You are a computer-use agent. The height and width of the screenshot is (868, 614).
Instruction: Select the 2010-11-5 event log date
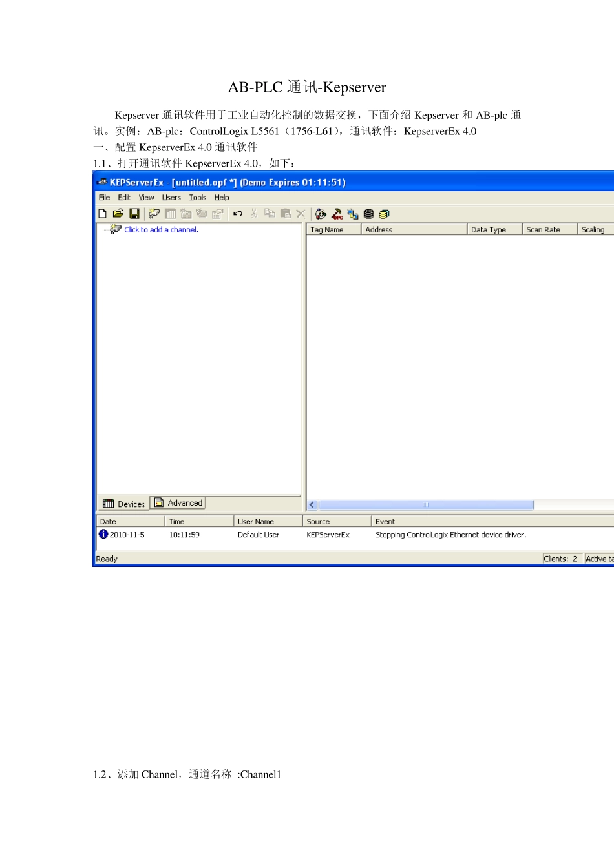coord(127,535)
